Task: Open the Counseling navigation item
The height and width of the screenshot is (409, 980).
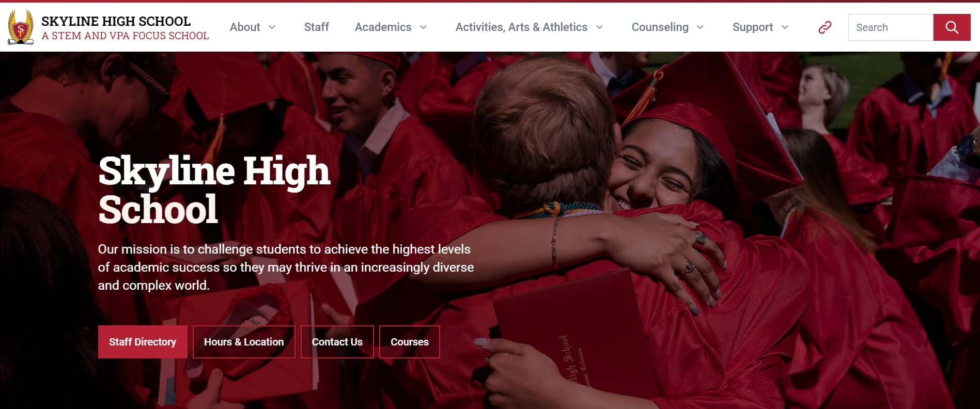Action: (x=660, y=27)
